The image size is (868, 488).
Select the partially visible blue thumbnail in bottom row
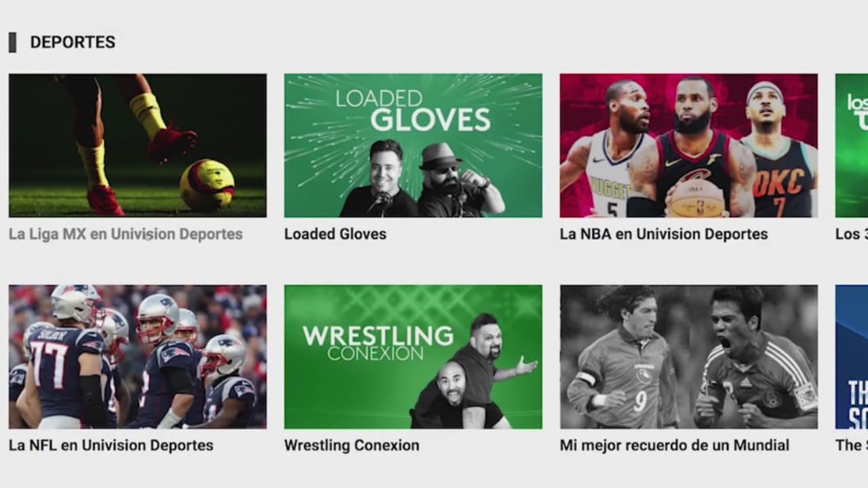pyautogui.click(x=852, y=357)
